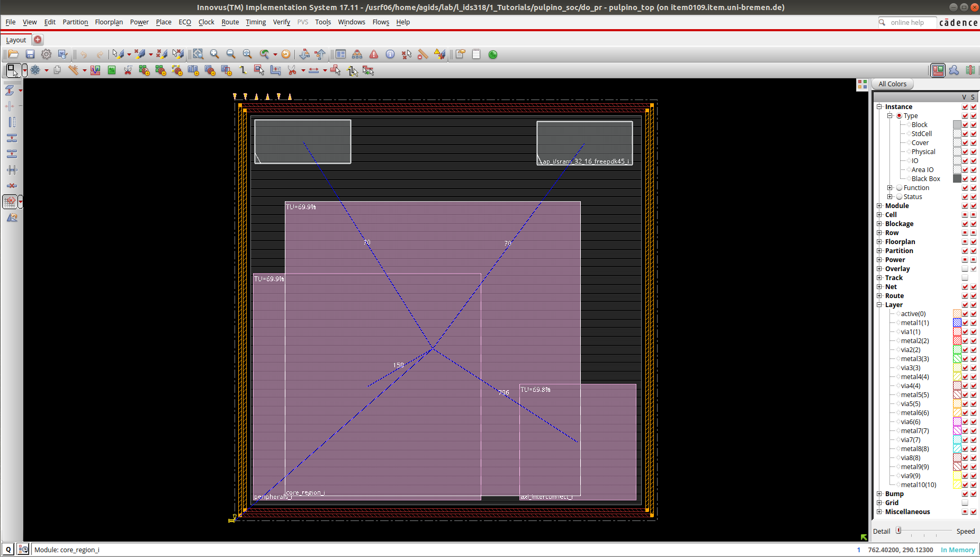Open the Place menu
The width and height of the screenshot is (980, 557).
coord(164,22)
